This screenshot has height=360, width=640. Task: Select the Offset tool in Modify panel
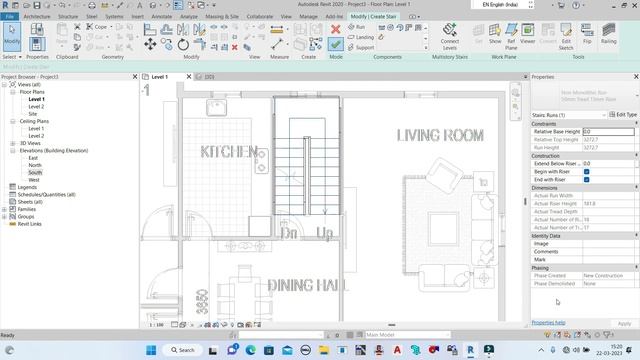[x=166, y=29]
